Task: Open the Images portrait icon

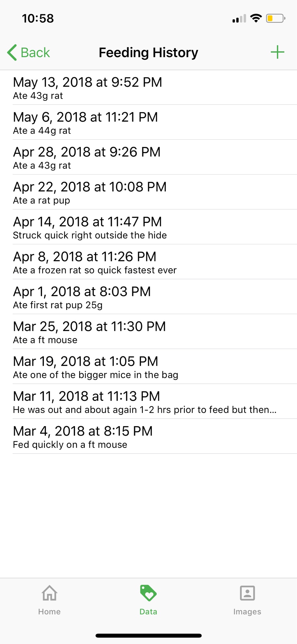Action: [x=247, y=593]
